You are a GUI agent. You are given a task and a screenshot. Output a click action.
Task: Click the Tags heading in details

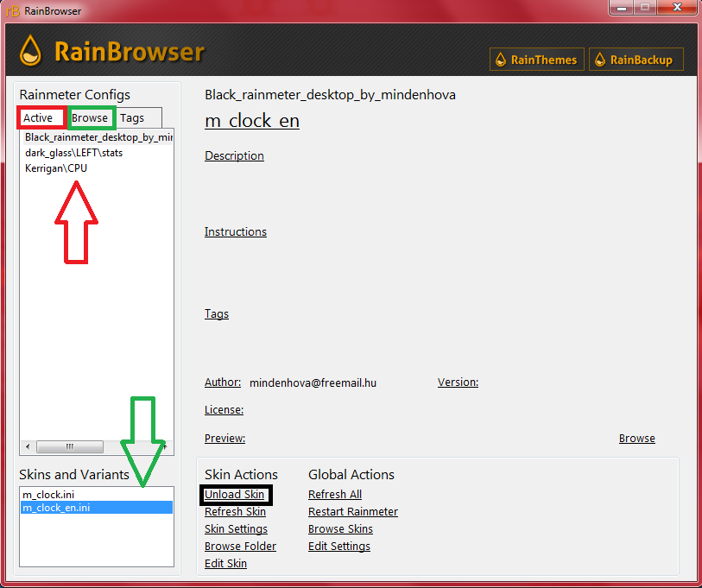point(217,314)
